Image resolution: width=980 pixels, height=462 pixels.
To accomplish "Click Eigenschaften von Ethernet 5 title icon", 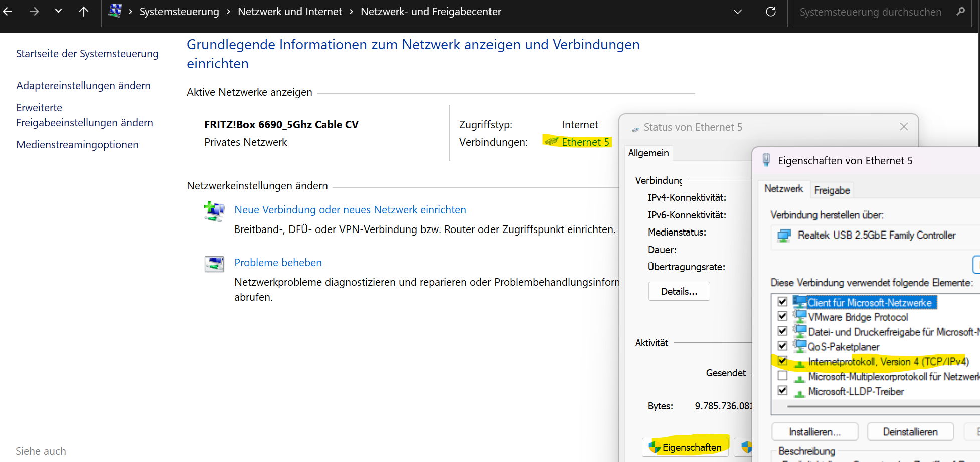I will pyautogui.click(x=766, y=160).
